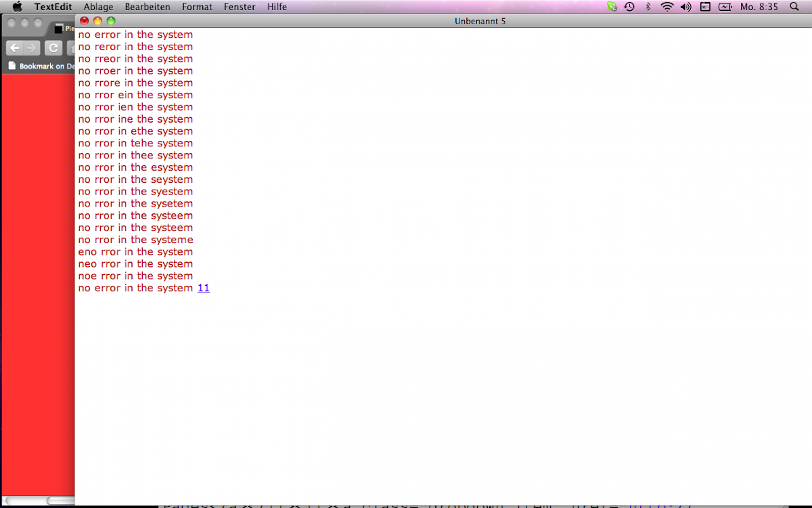The image size is (812, 508).
Task: Open Spotlight search magnifier
Action: pos(794,7)
